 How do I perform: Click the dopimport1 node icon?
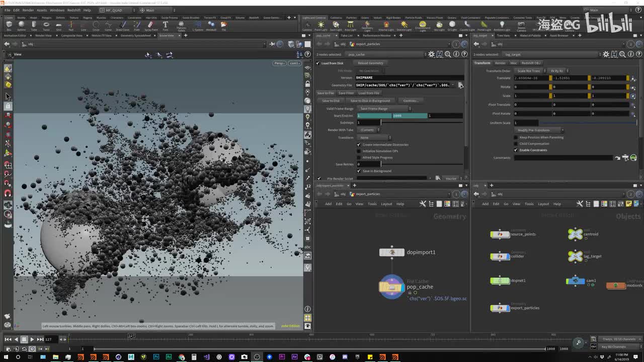(391, 252)
